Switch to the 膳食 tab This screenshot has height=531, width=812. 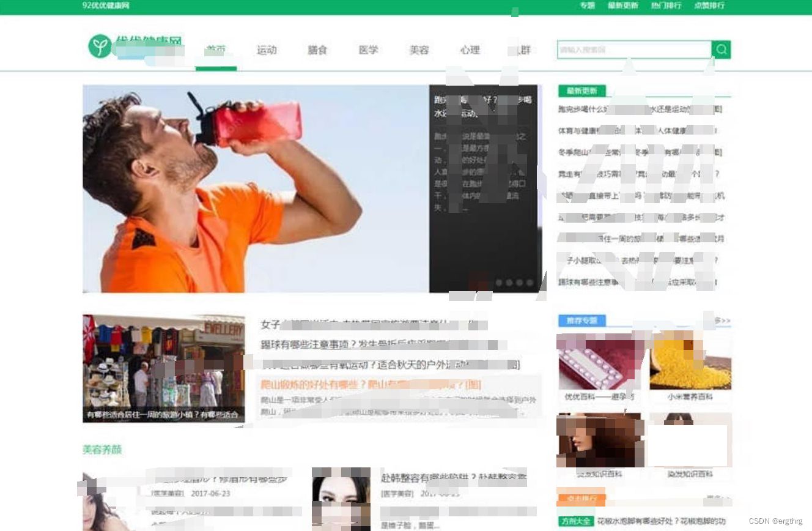pyautogui.click(x=317, y=51)
